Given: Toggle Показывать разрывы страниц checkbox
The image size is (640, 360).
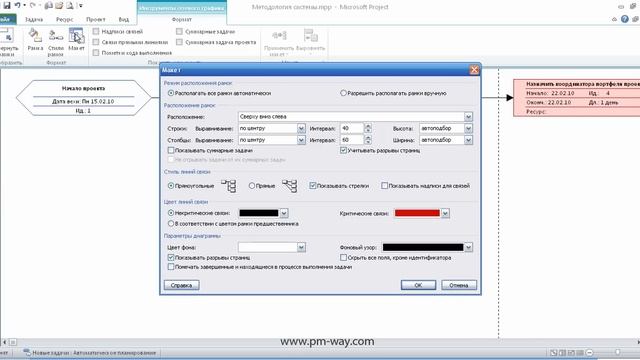Looking at the screenshot, I should [x=171, y=258].
